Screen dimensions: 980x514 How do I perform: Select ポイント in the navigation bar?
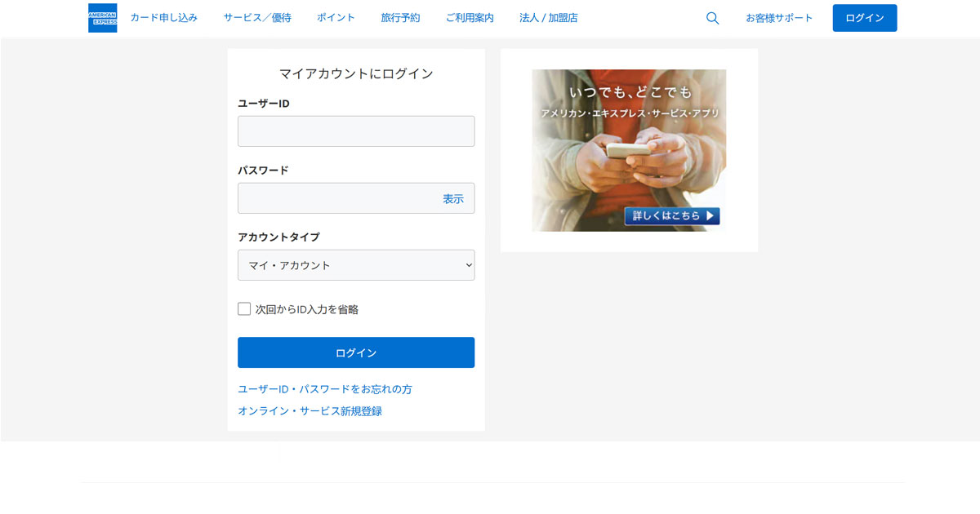click(336, 18)
